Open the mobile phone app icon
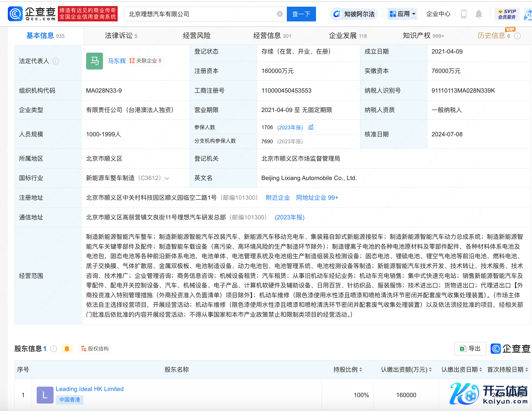The height and width of the screenshot is (411, 532). (463, 14)
